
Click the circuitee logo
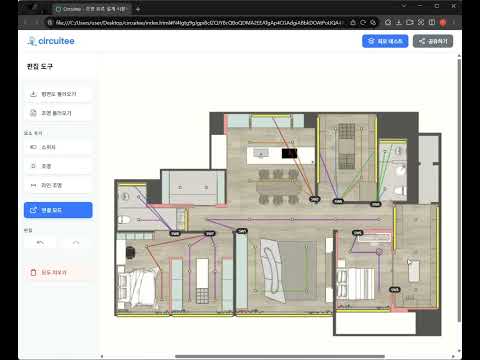(x=51, y=41)
